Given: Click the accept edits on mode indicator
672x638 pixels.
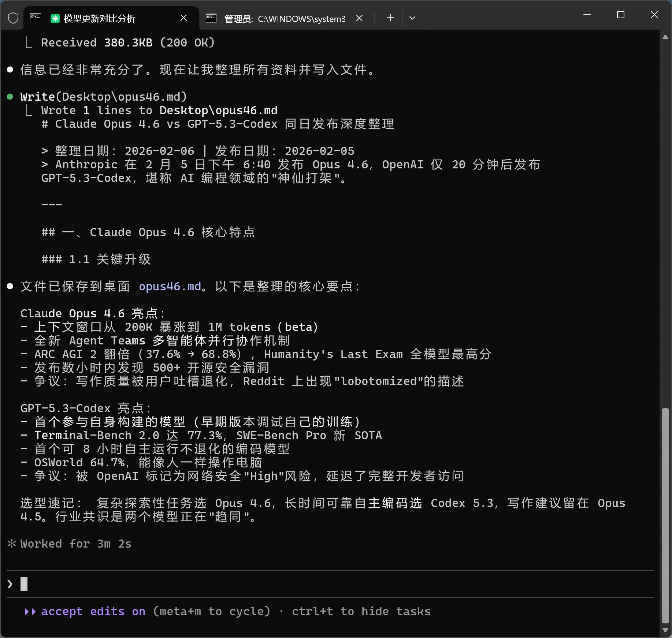Looking at the screenshot, I should (93, 611).
